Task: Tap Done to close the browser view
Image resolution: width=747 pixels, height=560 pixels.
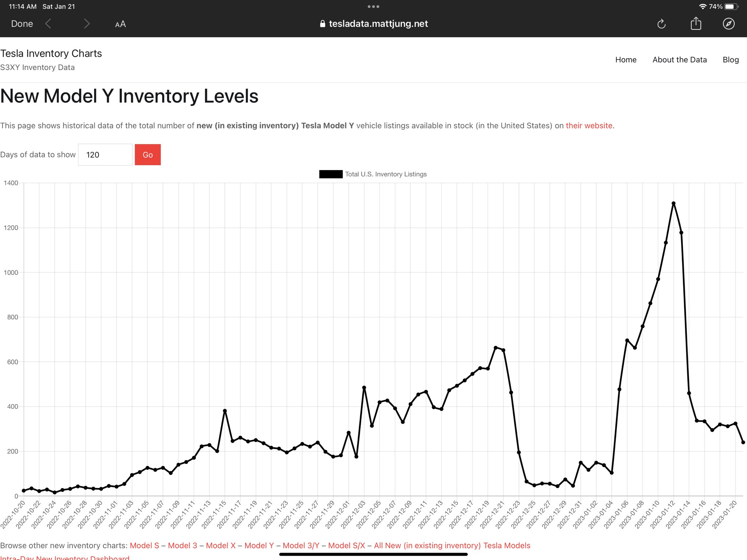Action: click(x=22, y=24)
